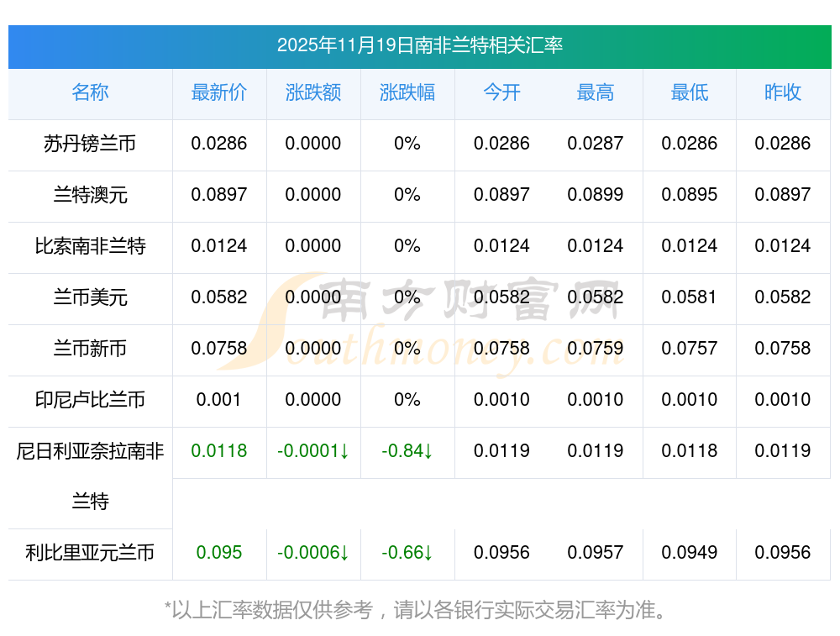
Task: Click the 今开 column header
Action: (501, 92)
